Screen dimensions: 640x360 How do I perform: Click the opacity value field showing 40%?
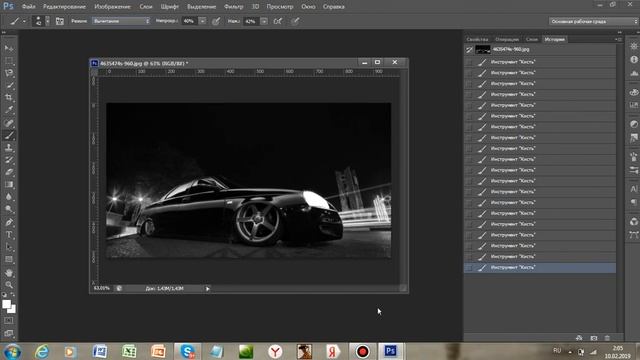[x=190, y=21]
